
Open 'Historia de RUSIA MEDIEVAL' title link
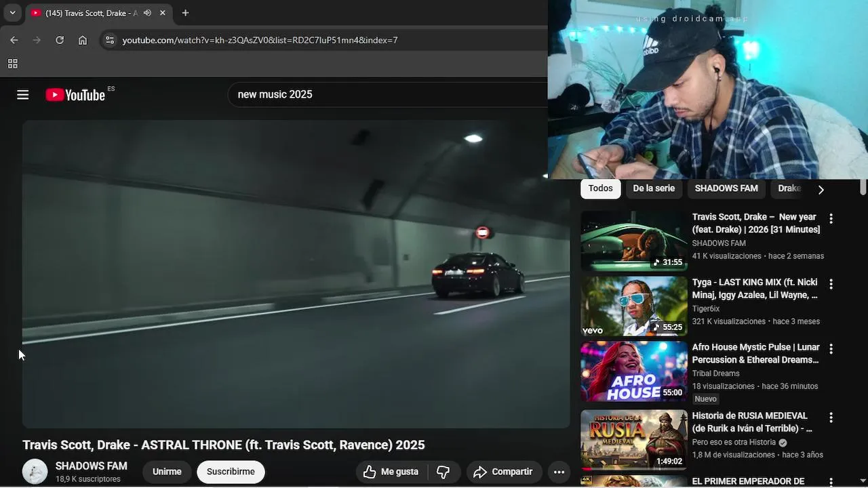pos(752,422)
